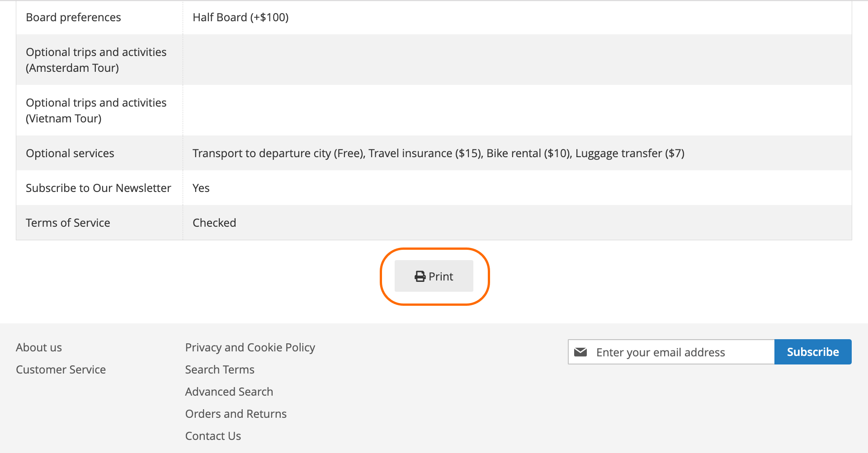Viewport: 868px width, 453px height.
Task: Click the Contact Us footer link
Action: [213, 436]
